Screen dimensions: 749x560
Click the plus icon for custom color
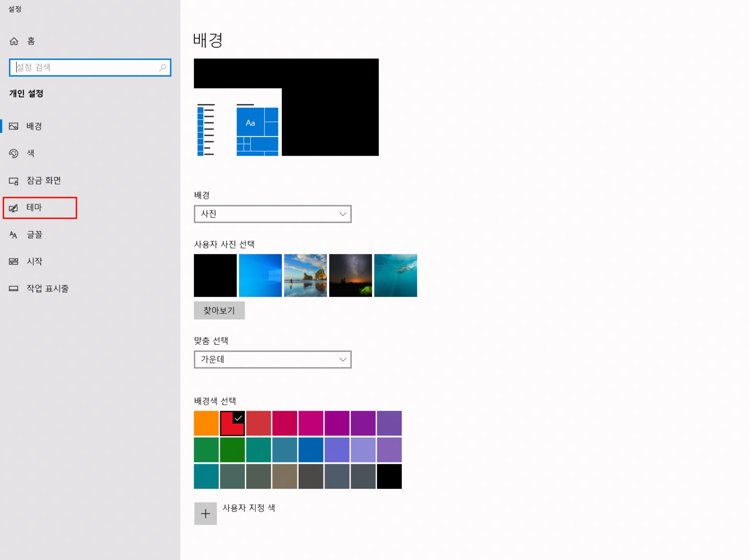pyautogui.click(x=206, y=514)
